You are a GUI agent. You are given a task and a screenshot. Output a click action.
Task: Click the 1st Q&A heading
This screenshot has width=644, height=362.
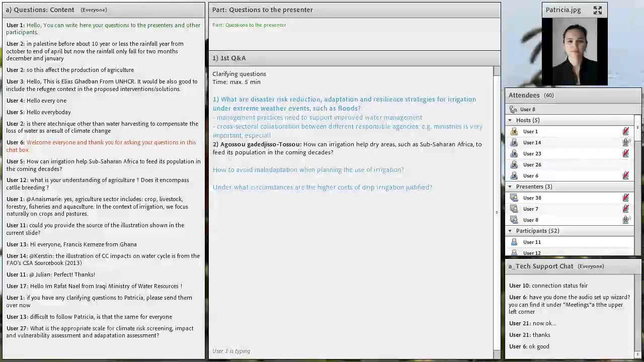(x=229, y=58)
